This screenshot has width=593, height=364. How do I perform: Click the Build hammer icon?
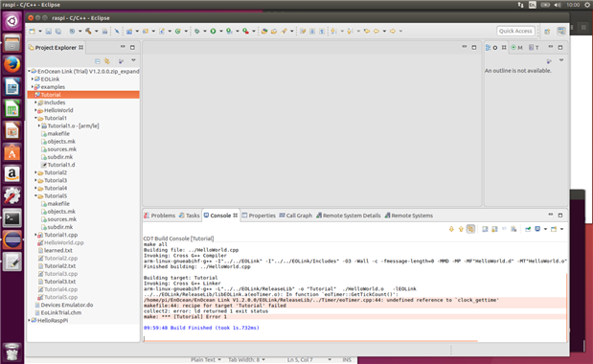[88, 32]
